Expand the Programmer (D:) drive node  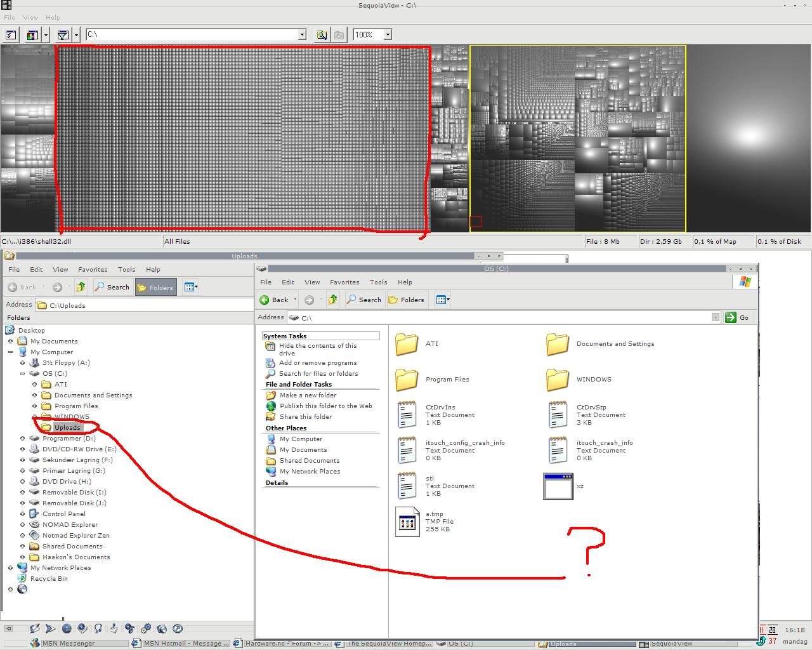(23, 438)
